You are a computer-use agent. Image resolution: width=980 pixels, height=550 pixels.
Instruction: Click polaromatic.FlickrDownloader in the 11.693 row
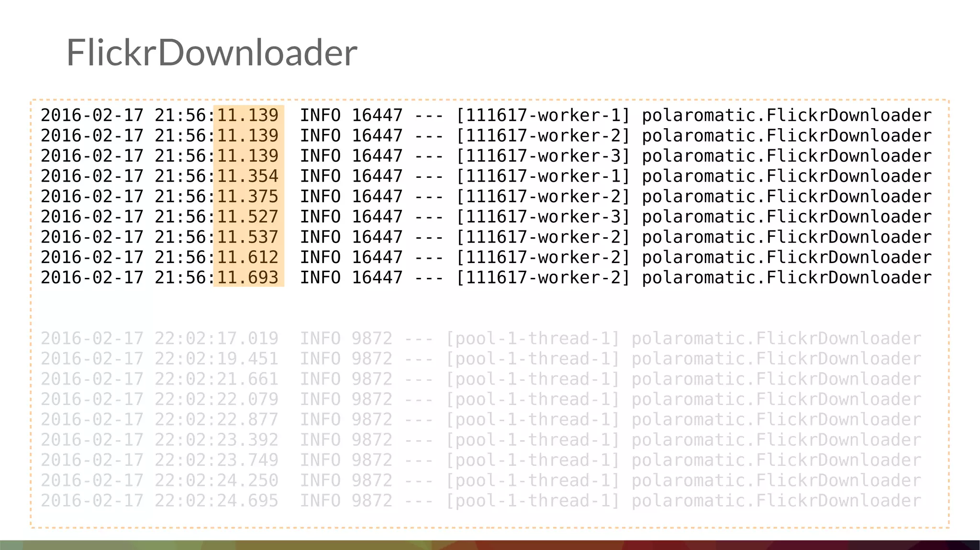(787, 278)
